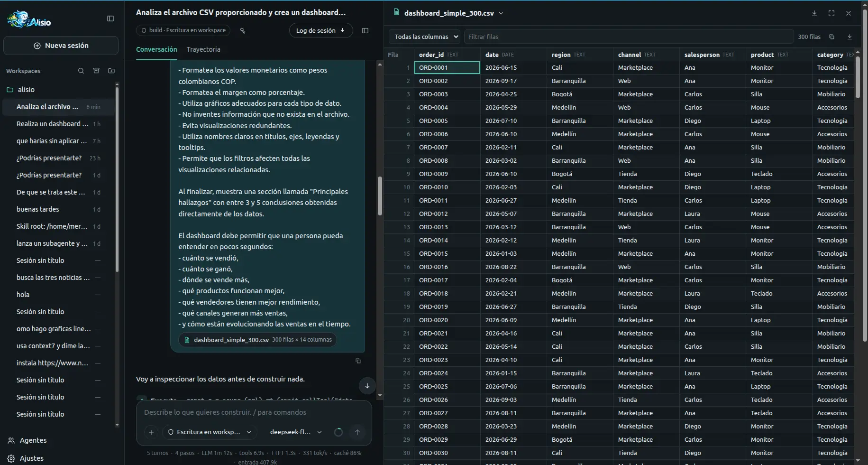Image resolution: width=868 pixels, height=465 pixels.
Task: Download the Log de sesión
Action: point(321,30)
